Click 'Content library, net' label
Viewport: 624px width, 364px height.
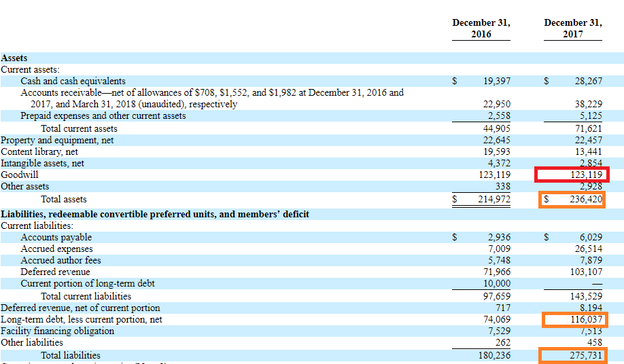tap(39, 152)
